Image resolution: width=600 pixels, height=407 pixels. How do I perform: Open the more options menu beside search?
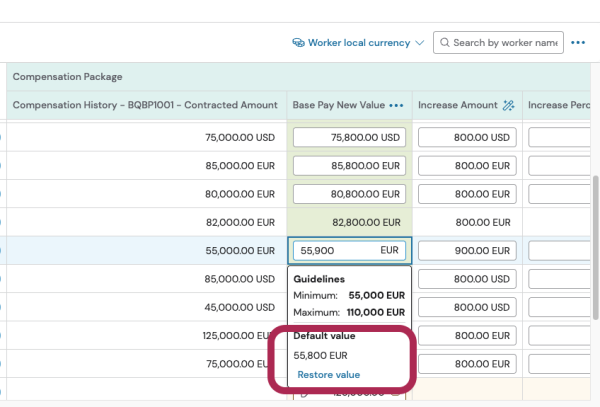pyautogui.click(x=578, y=43)
